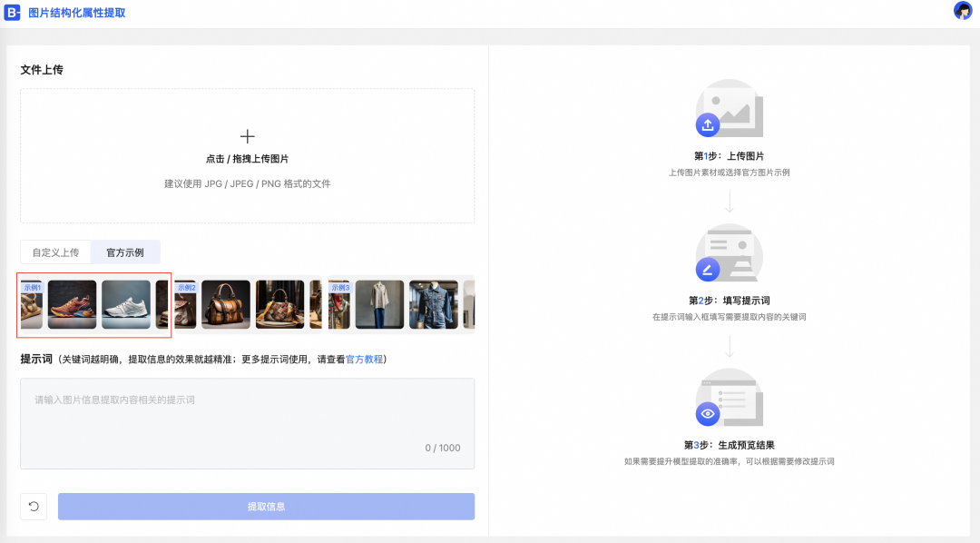The width and height of the screenshot is (980, 543).
Task: Click the 第1步：上传图片 step title
Action: [x=730, y=156]
